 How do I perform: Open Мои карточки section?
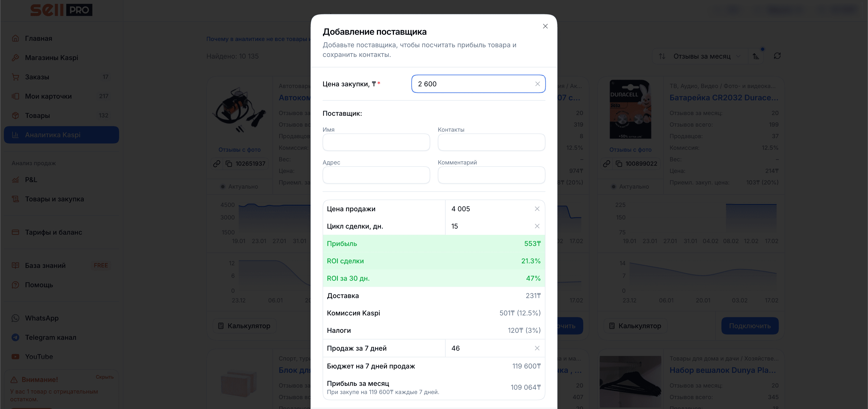[61, 96]
